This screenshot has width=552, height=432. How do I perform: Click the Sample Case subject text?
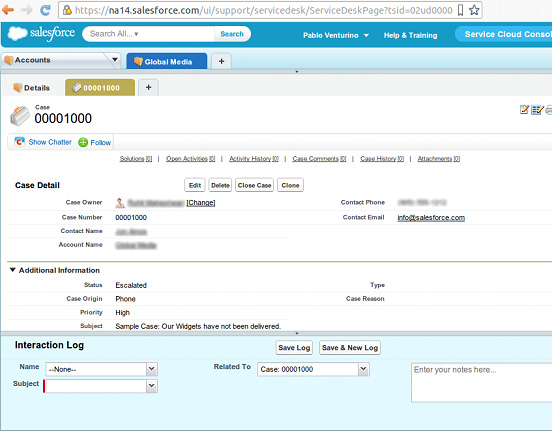tap(198, 326)
